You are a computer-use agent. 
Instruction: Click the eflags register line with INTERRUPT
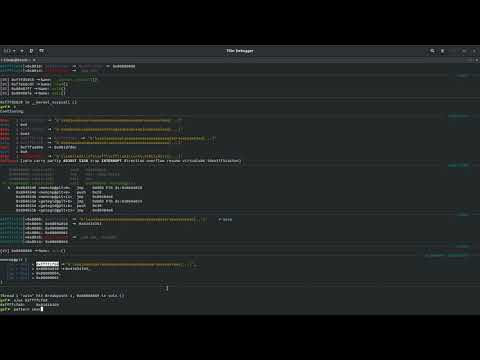(x=121, y=161)
